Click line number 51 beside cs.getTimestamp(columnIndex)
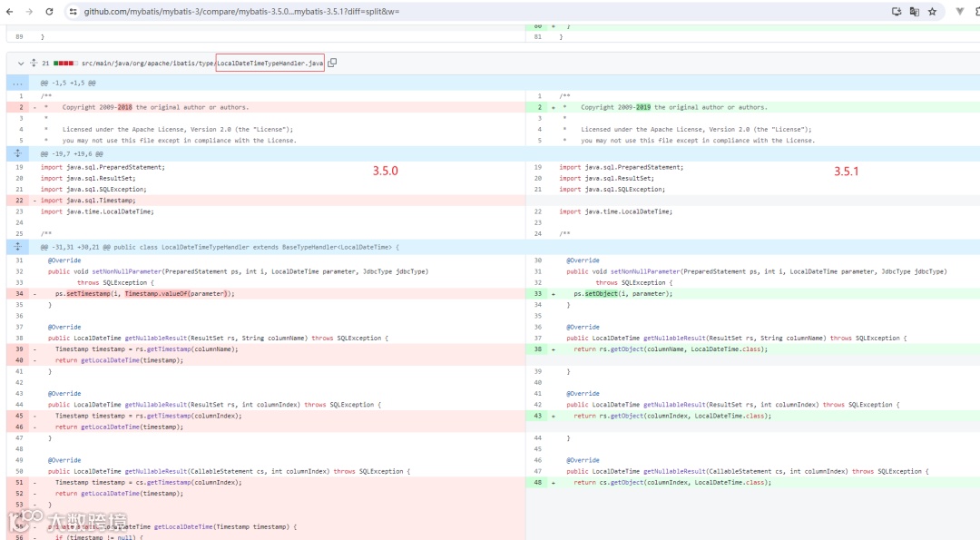Screen dimensions: 980x540 pos(19,483)
